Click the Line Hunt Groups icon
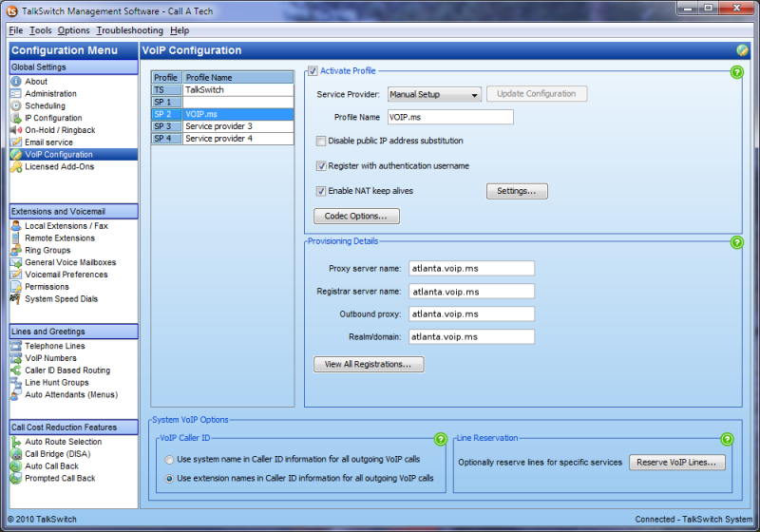This screenshot has height=532, width=760. click(x=16, y=382)
